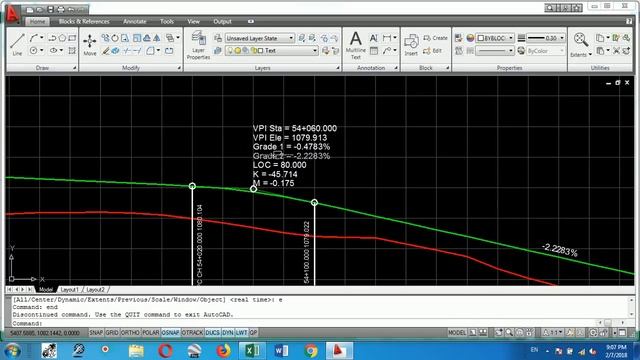Screen dimensions: 640x360
Task: Click the Save icon in quick access toolbar
Action: click(x=51, y=9)
